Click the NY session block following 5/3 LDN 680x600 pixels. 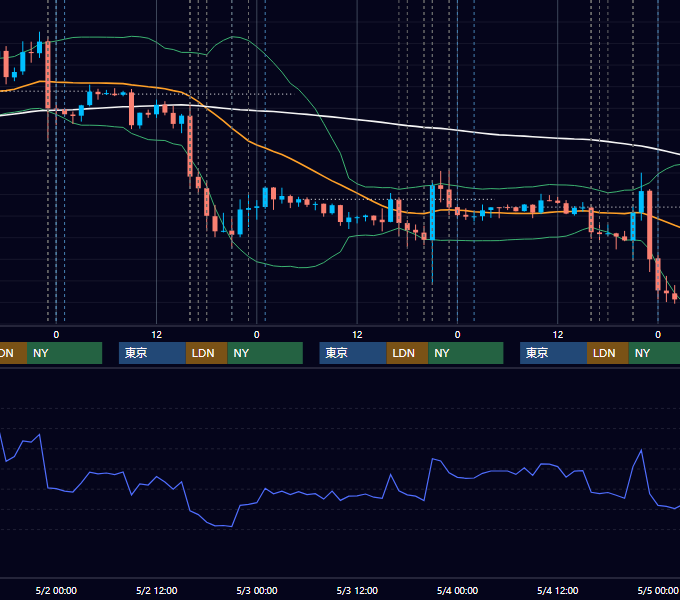pos(466,353)
